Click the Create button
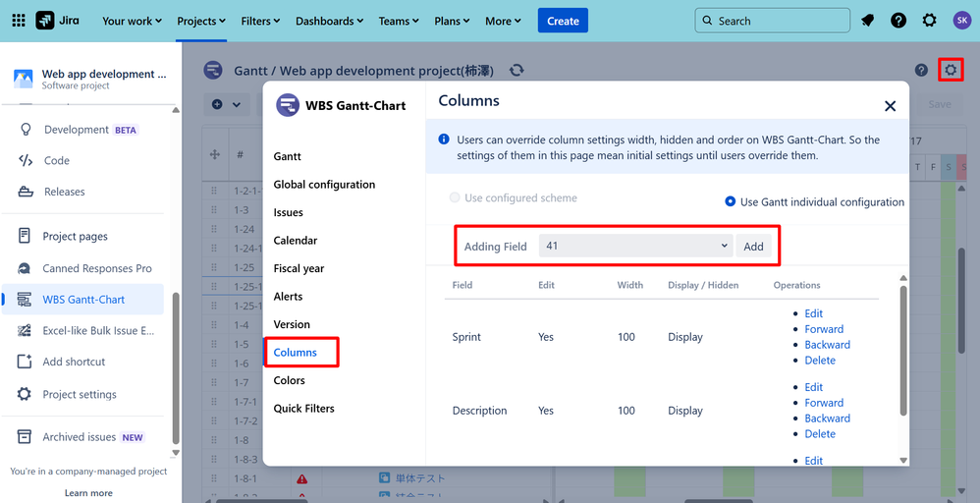The height and width of the screenshot is (503, 980). point(563,21)
